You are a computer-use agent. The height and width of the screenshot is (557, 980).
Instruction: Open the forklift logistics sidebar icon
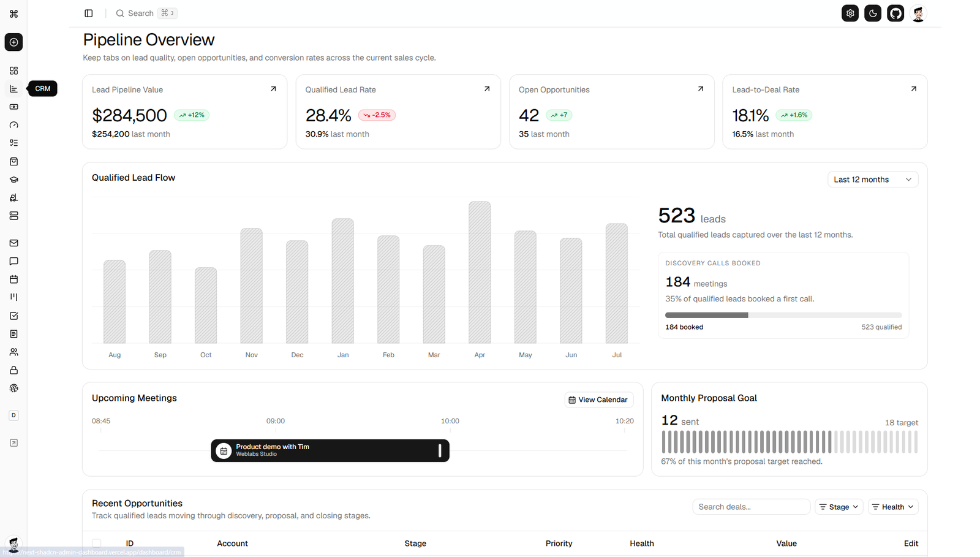tap(13, 197)
